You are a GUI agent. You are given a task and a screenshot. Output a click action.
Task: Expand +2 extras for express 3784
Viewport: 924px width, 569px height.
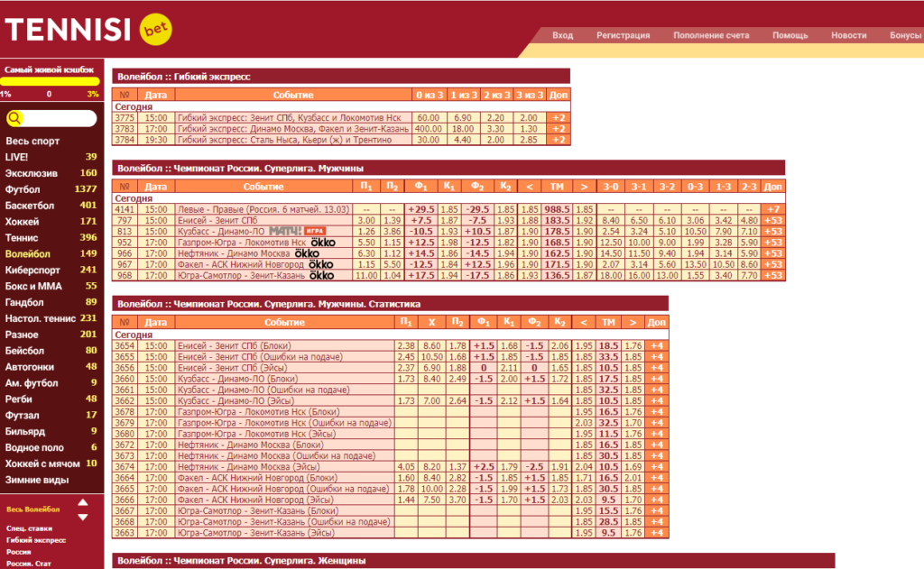coord(558,140)
